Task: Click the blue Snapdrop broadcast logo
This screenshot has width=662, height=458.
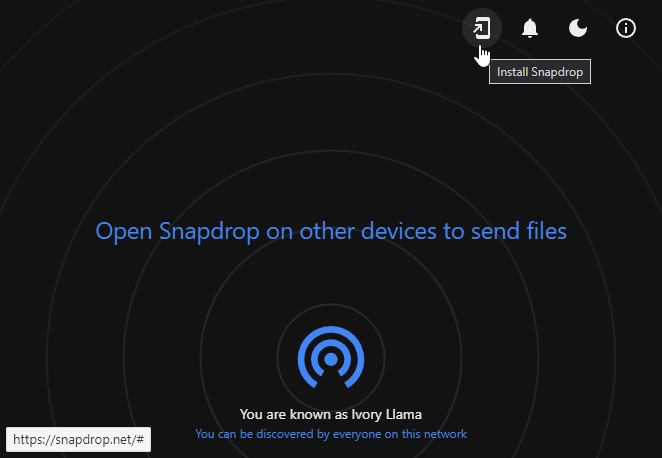Action: click(x=331, y=357)
